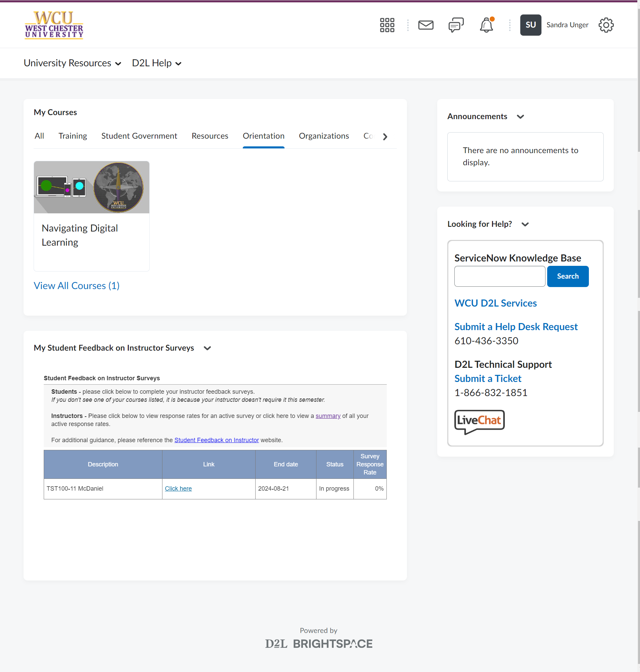Click the SU user avatar

point(530,25)
